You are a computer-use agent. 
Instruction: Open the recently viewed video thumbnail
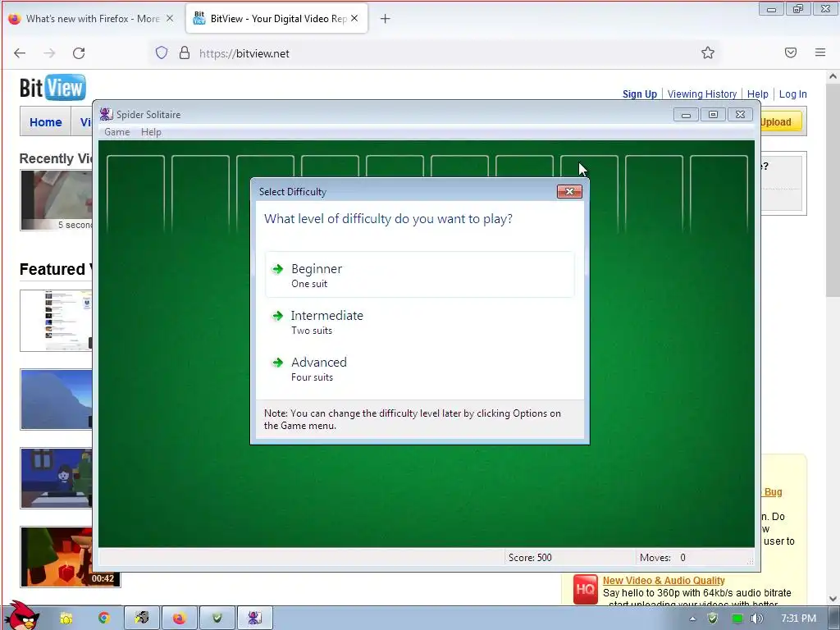point(57,200)
